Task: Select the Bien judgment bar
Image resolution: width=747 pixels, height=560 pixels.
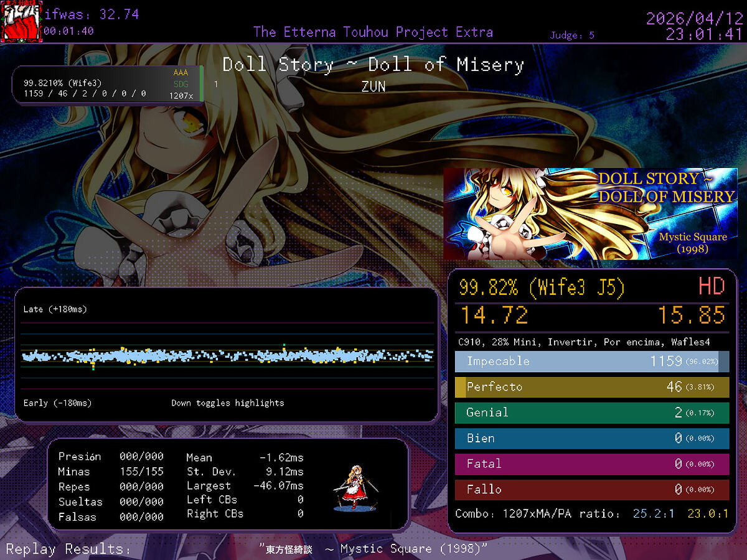Action: point(592,438)
